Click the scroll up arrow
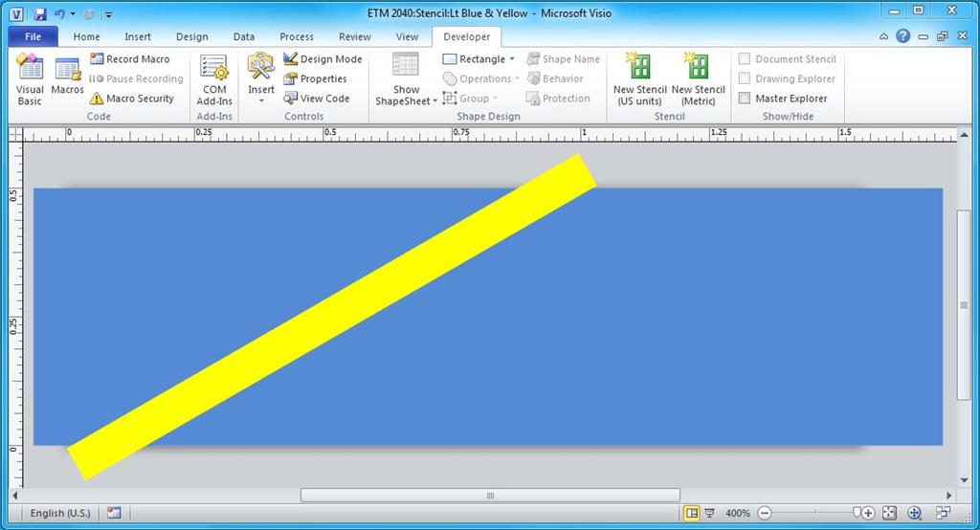The image size is (980, 530). [x=964, y=135]
